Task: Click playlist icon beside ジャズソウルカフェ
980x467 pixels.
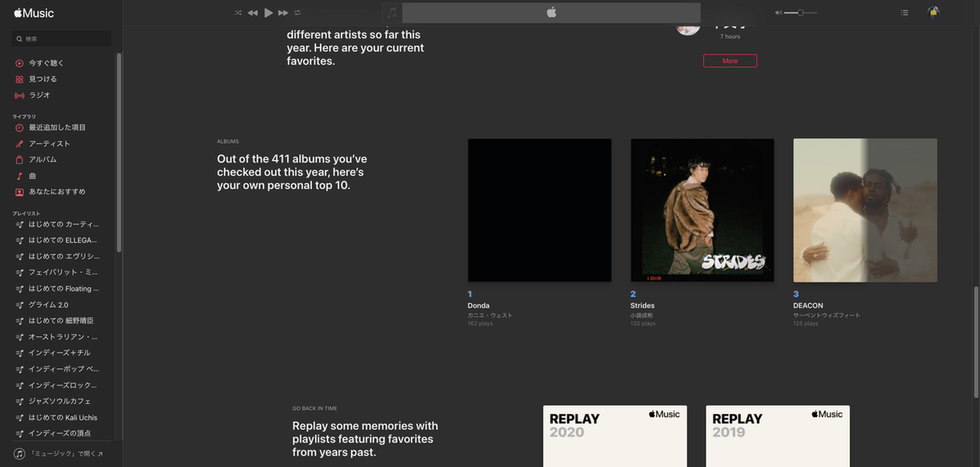Action: [20, 401]
